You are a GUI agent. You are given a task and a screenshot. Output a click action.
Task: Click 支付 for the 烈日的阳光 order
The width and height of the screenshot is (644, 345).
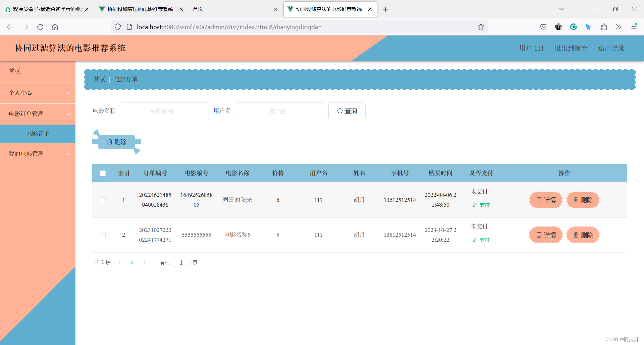coord(481,205)
